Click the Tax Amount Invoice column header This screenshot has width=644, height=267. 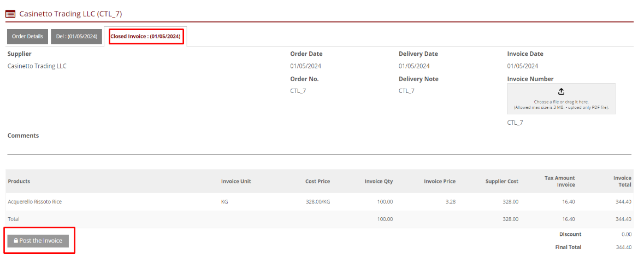(x=559, y=181)
